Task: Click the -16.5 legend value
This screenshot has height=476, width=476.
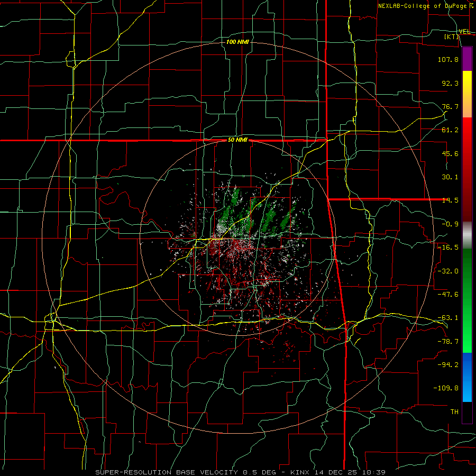Action: click(x=448, y=248)
